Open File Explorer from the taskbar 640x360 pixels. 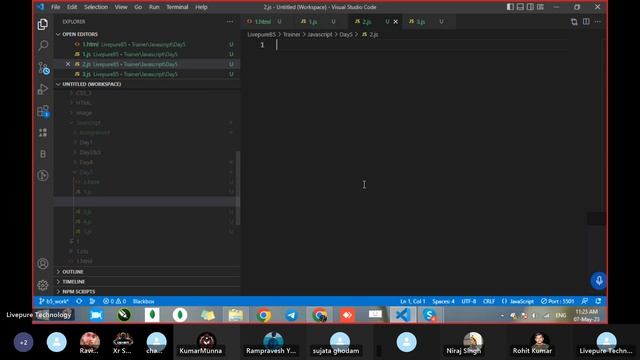(236, 315)
